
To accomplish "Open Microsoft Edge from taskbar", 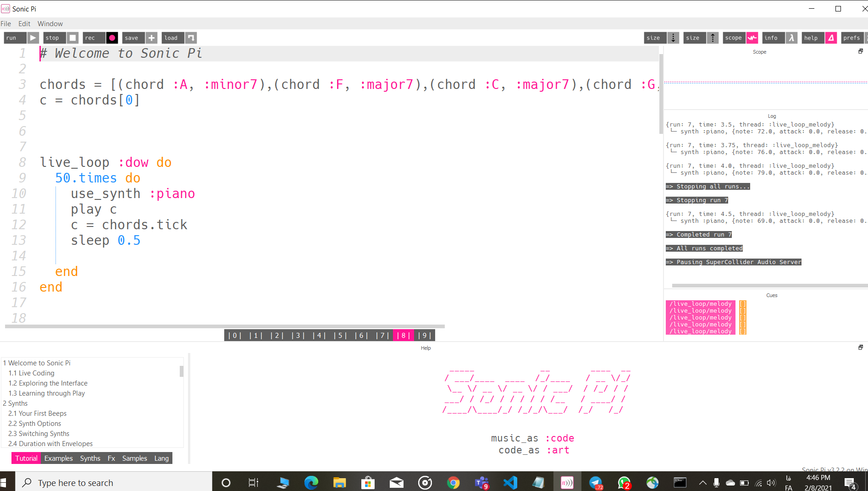I will pyautogui.click(x=311, y=482).
